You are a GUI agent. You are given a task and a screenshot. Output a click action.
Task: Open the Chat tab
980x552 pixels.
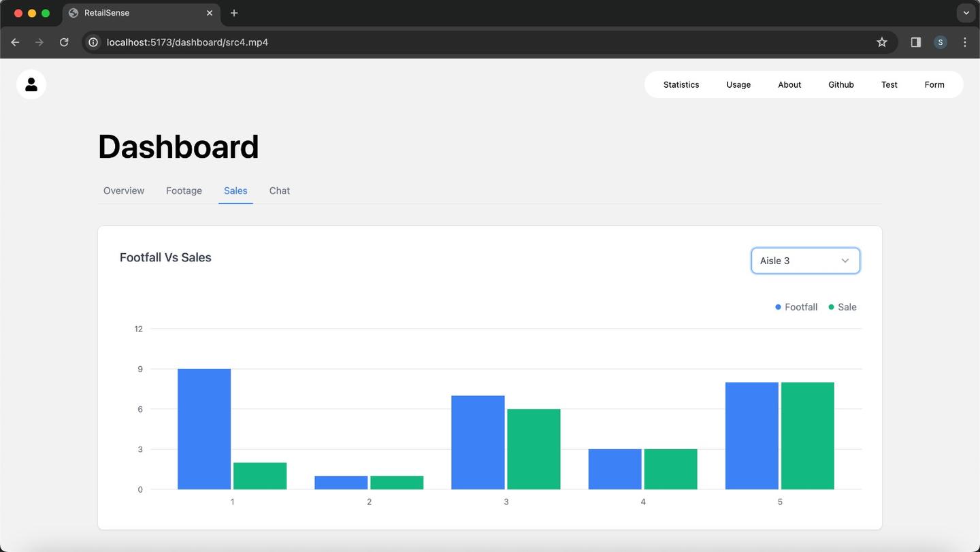tap(280, 191)
